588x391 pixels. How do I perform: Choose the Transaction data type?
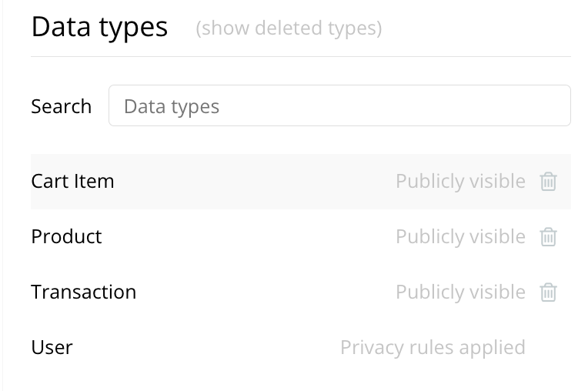(x=84, y=292)
